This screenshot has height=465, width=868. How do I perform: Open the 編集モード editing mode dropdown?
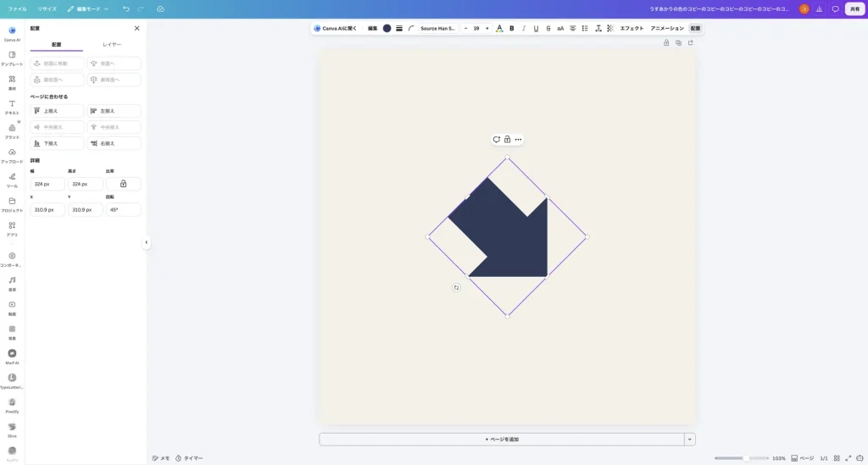click(88, 8)
